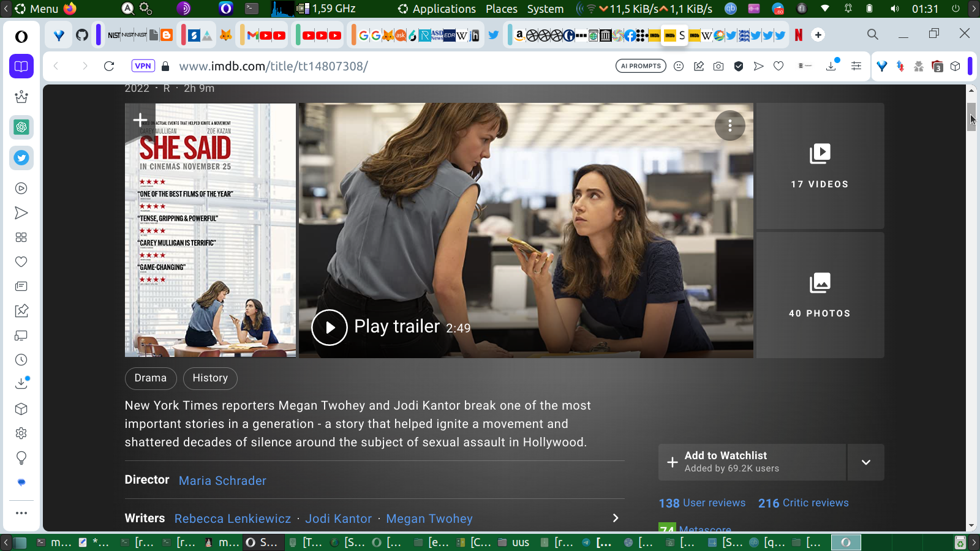Toggle the VPN badge
This screenshot has width=980, height=551.
(143, 66)
